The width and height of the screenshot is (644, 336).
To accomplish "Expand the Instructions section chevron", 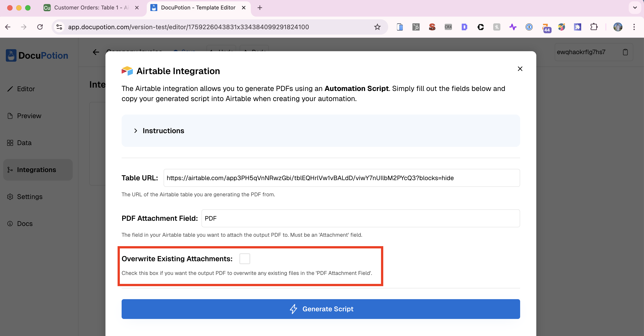I will (x=136, y=130).
